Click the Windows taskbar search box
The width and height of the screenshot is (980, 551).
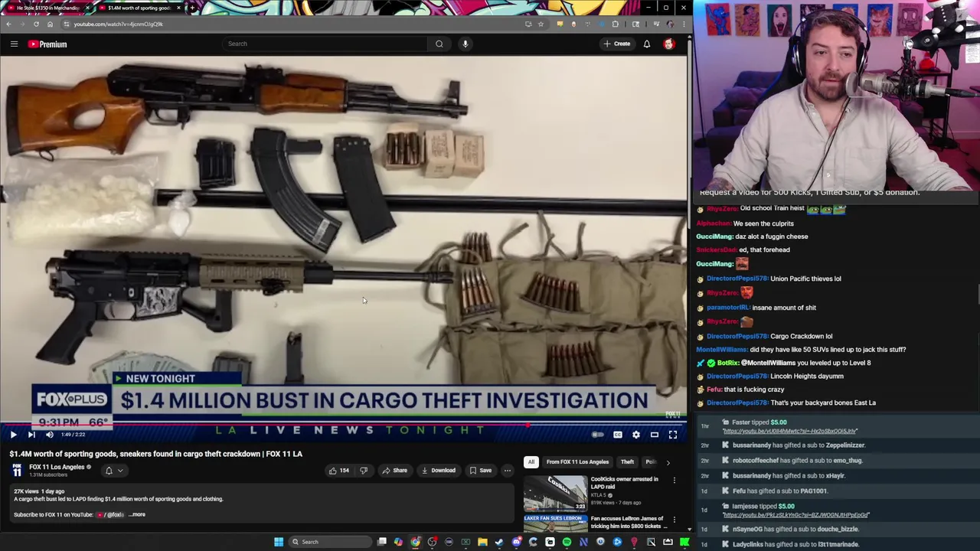pos(329,542)
